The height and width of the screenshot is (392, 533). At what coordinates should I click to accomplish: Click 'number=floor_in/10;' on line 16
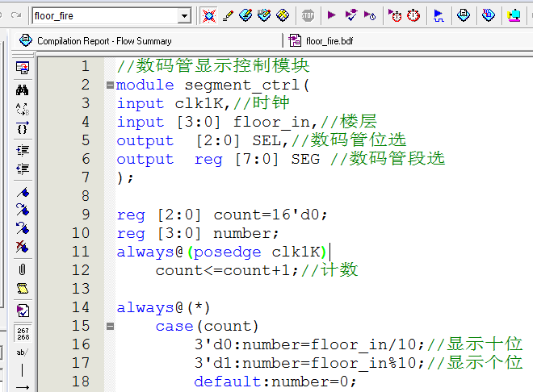click(334, 345)
